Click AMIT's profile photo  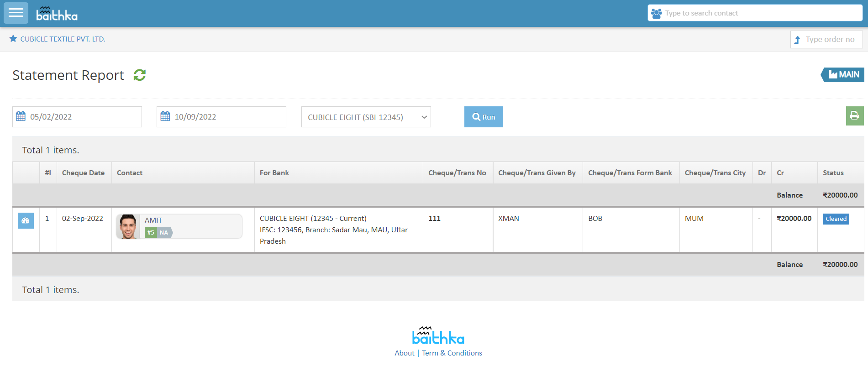128,226
